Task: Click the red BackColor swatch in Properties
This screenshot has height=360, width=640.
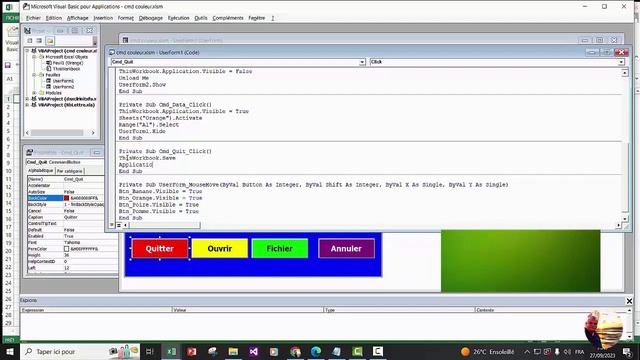Action: pyautogui.click(x=67, y=198)
